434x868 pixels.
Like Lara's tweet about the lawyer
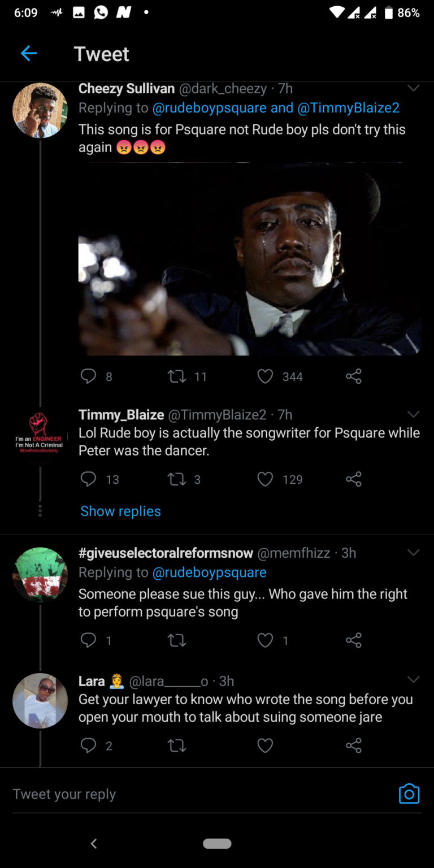[x=265, y=745]
